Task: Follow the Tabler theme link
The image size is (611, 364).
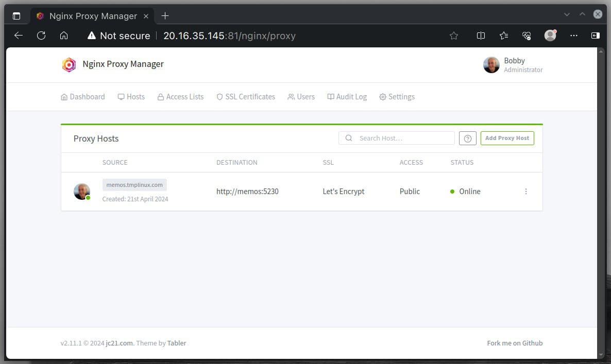Action: click(x=177, y=343)
